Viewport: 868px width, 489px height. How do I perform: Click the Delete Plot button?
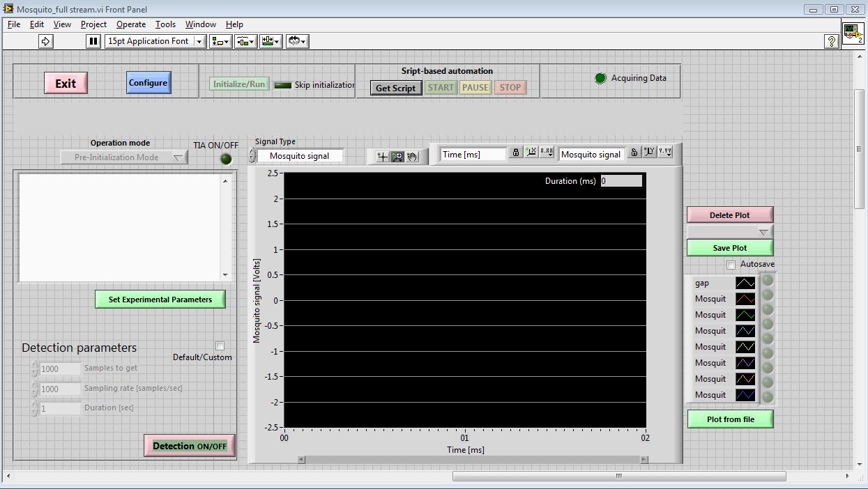click(x=730, y=215)
